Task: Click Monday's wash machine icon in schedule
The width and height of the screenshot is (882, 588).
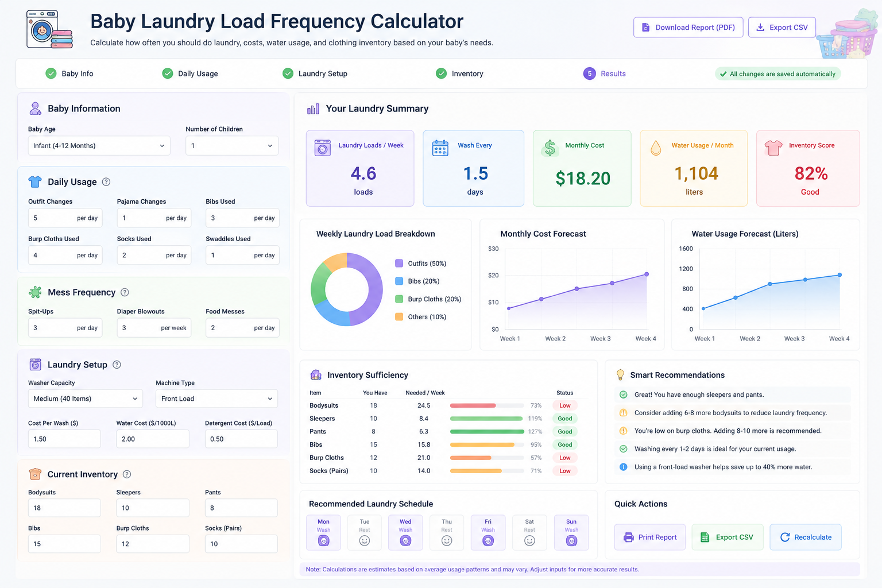Action: [x=324, y=541]
